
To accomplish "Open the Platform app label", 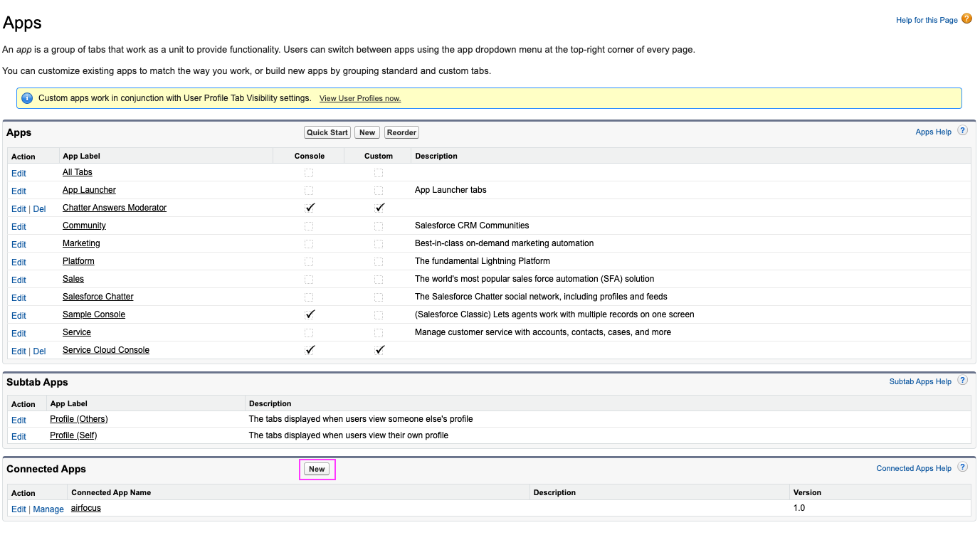I will [x=78, y=261].
